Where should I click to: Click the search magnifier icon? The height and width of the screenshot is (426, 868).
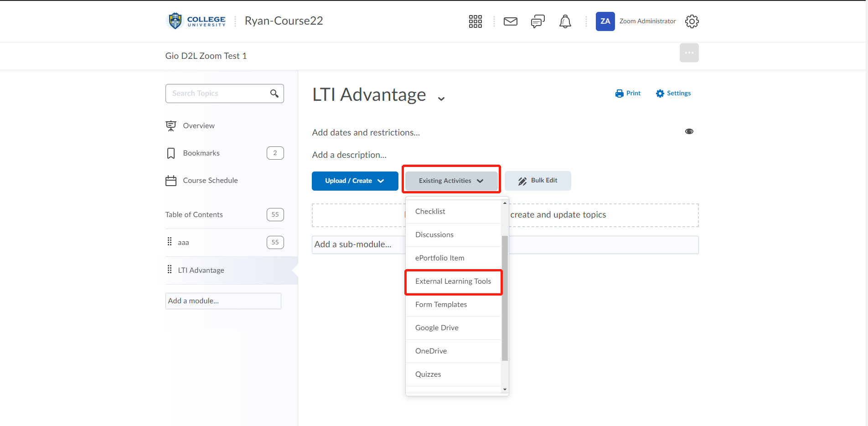point(274,94)
